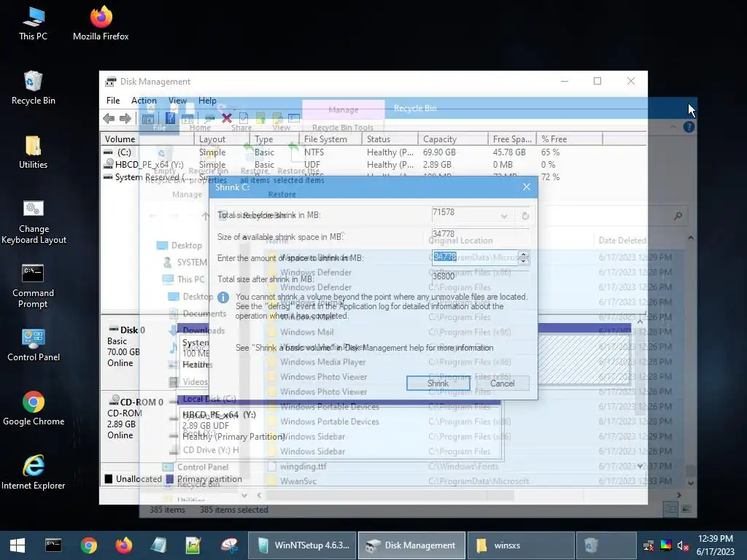Image resolution: width=747 pixels, height=560 pixels.
Task: Click the rightmost list-view icon in Disk Management toolbar
Action: pos(294,117)
